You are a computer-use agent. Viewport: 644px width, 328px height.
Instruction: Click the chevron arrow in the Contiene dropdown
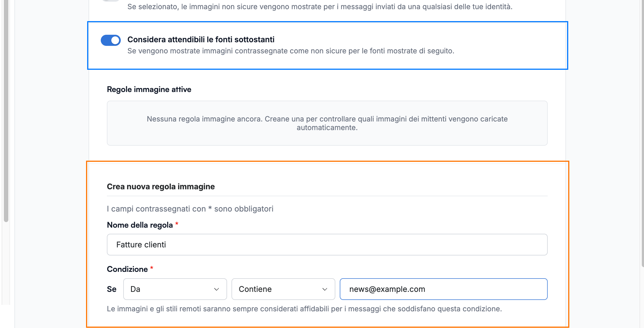325,289
